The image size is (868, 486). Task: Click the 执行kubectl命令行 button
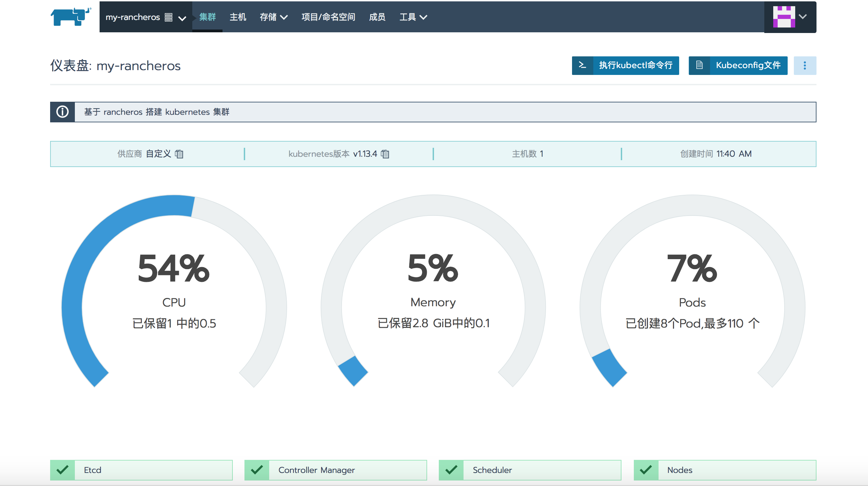(x=625, y=66)
